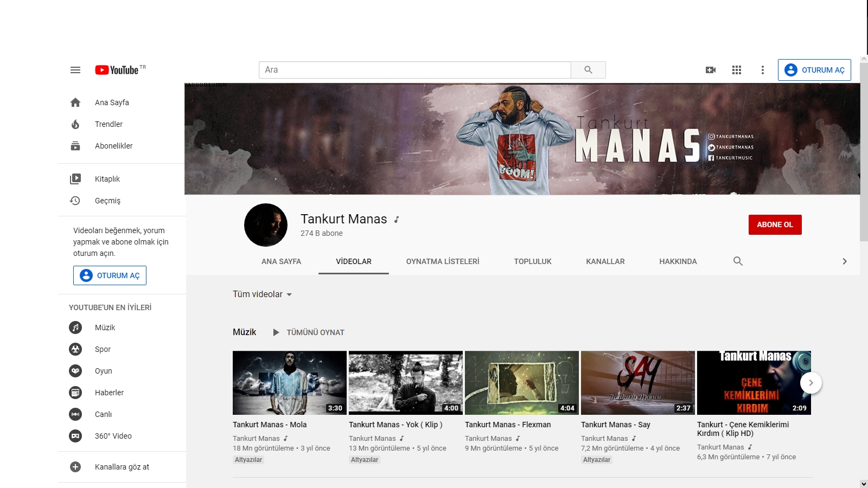
Task: Open the KANALLAR tab
Action: coord(605,261)
